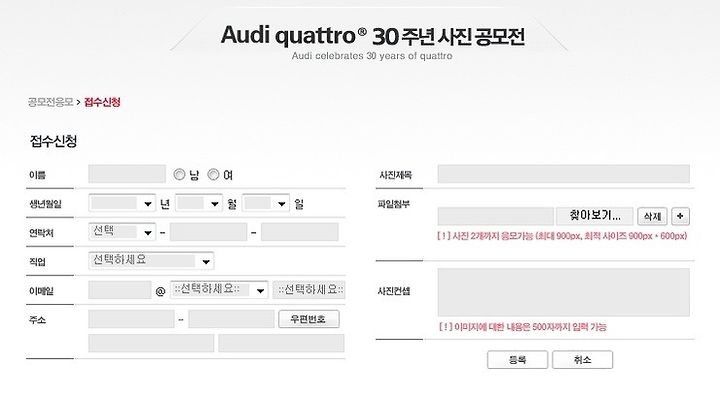Click the 'Audi celebrates 30 years of quattro' subtitle
Viewport: 720px width, 397px height.
click(x=372, y=56)
